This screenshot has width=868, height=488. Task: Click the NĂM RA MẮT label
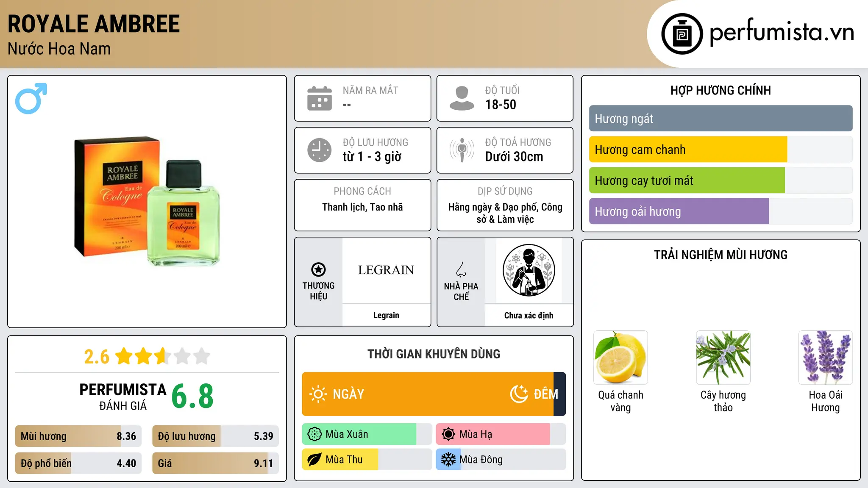[x=370, y=90]
